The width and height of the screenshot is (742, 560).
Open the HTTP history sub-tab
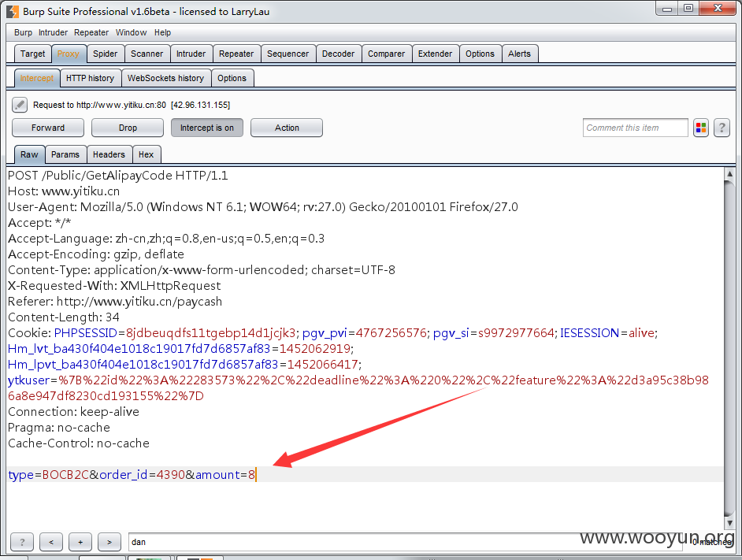tap(90, 79)
